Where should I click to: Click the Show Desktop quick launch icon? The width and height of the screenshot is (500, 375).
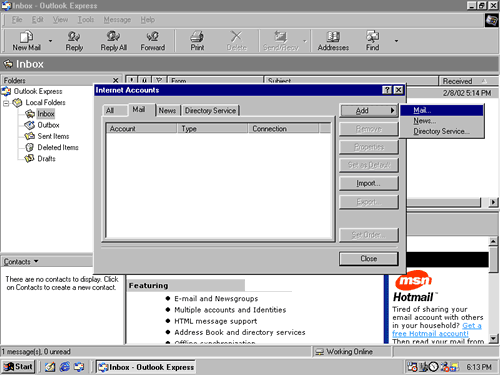(50, 367)
